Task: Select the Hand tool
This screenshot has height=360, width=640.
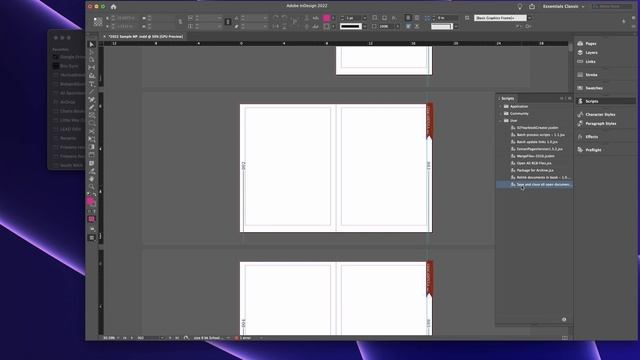Action: [92, 179]
